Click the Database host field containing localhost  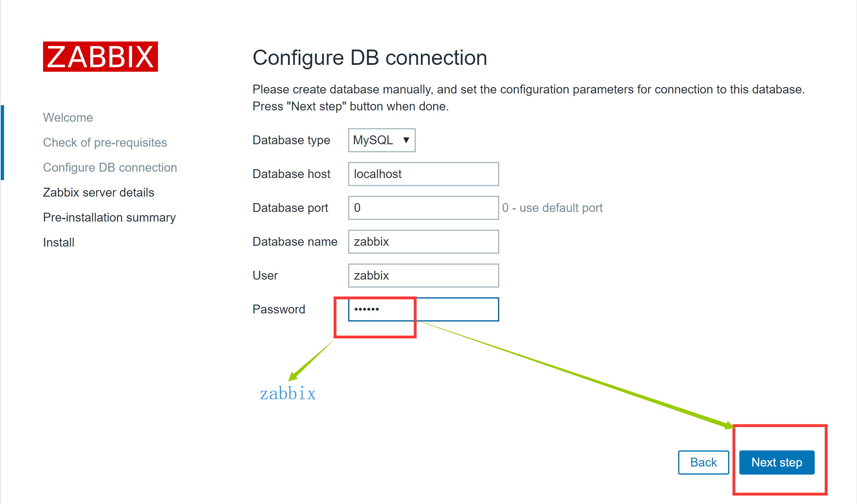[423, 174]
